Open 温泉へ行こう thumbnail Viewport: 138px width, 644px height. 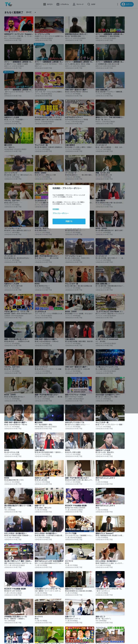(110, 607)
